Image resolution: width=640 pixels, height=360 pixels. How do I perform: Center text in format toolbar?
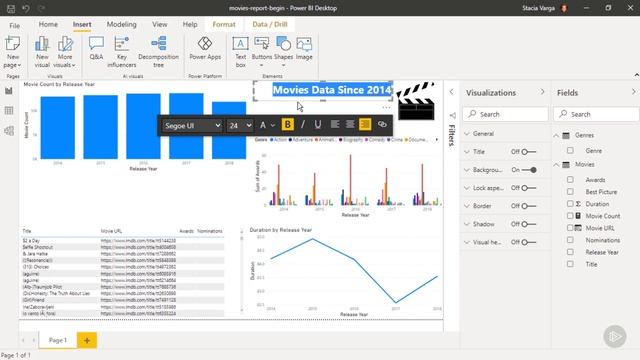(x=350, y=124)
